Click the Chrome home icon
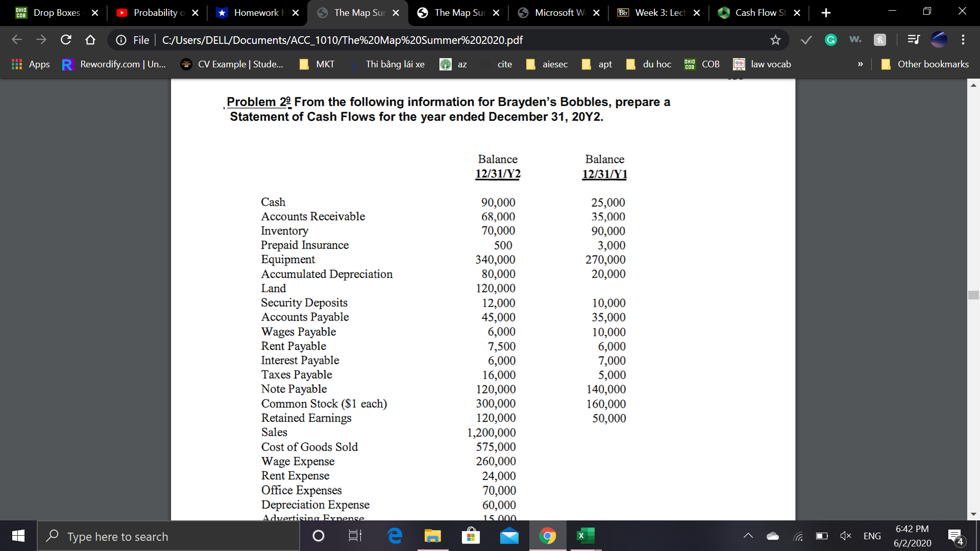The image size is (980, 551). pos(90,40)
